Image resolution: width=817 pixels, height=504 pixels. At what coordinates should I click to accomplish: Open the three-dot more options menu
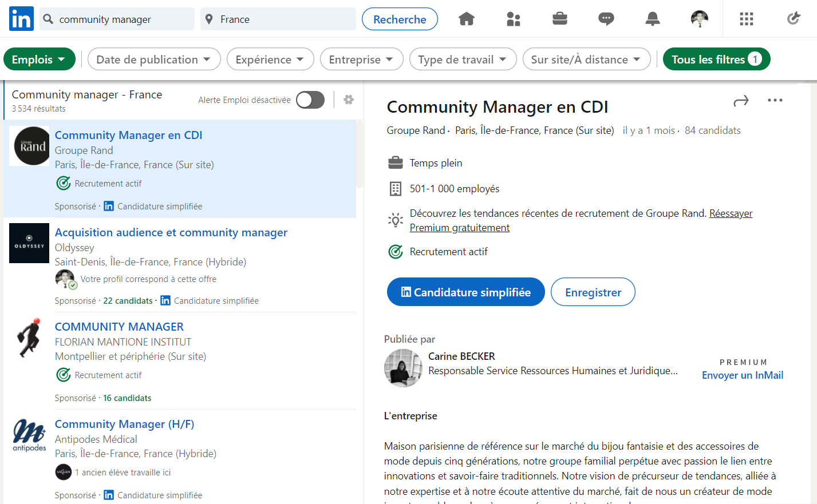[775, 100]
